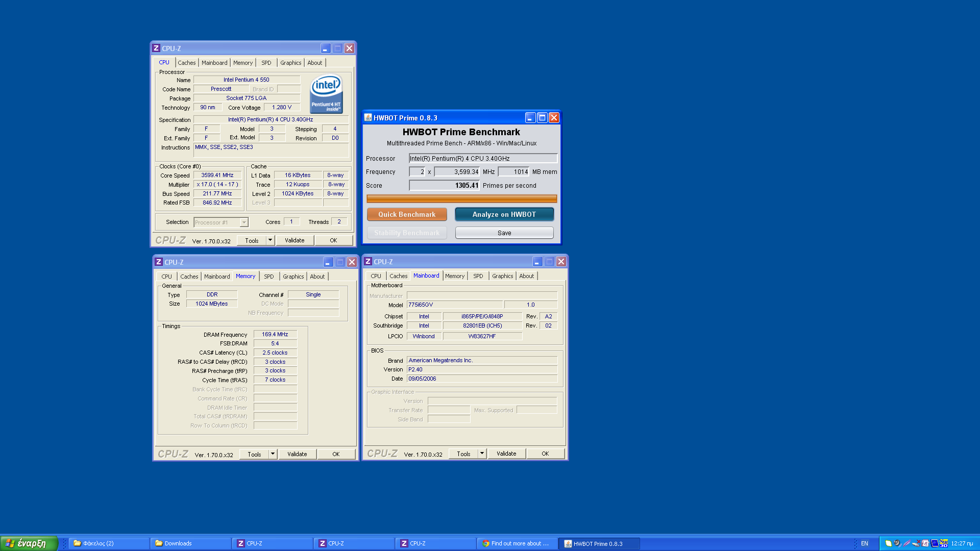980x551 pixels.
Task: Click the OneNote tray icon
Action: pyautogui.click(x=925, y=544)
